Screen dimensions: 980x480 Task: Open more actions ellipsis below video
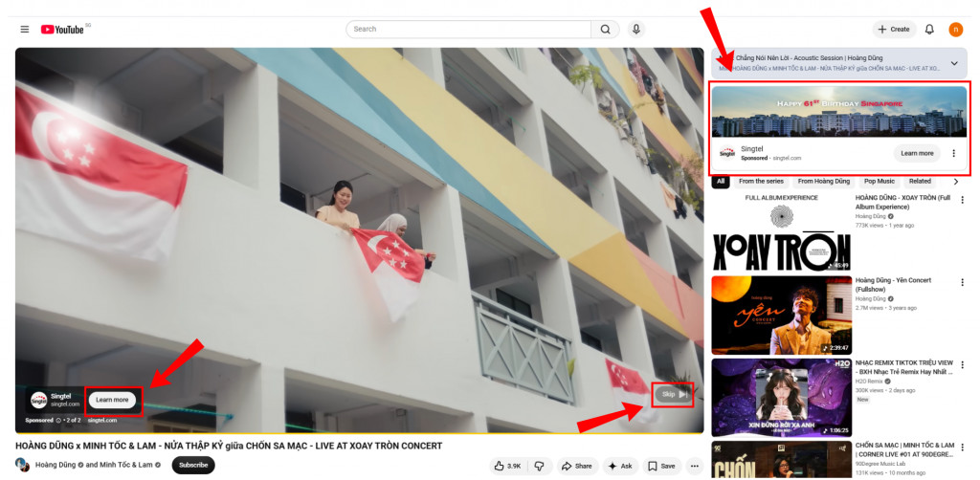(x=695, y=466)
